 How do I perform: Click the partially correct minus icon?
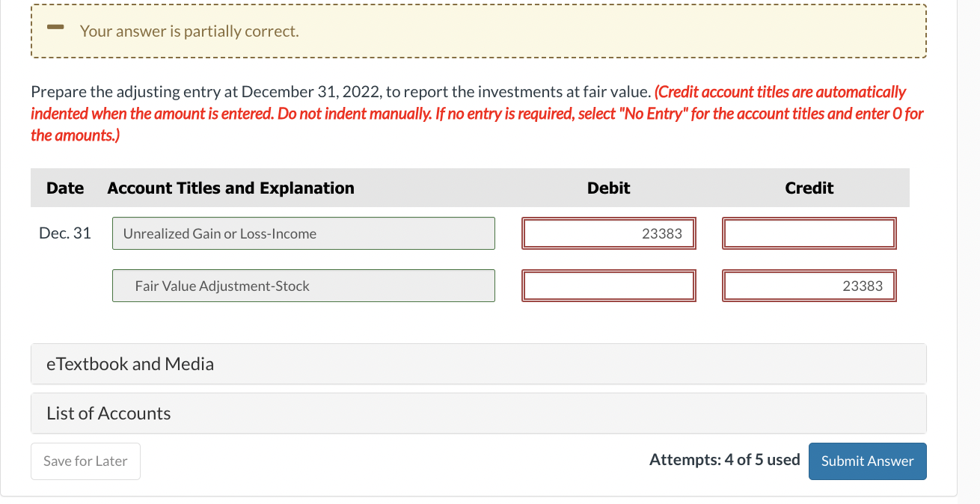point(54,29)
